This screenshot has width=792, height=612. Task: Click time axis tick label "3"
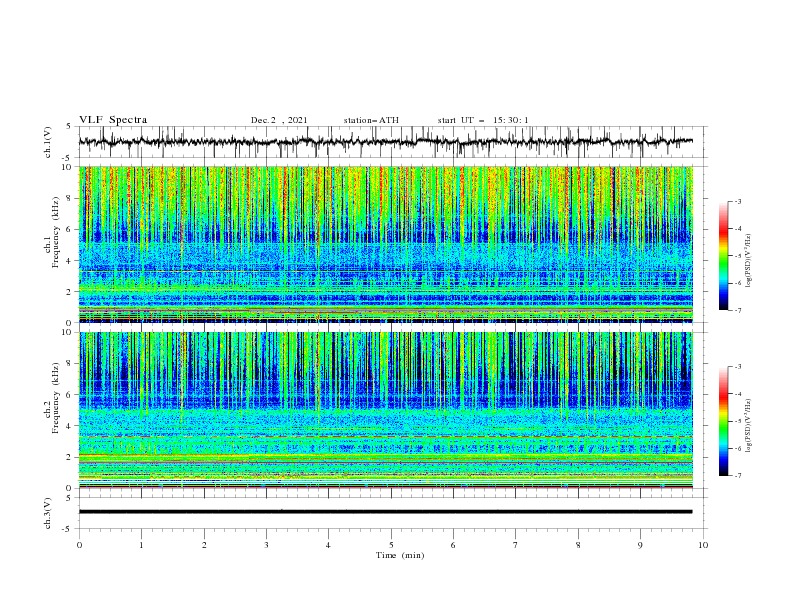266,545
